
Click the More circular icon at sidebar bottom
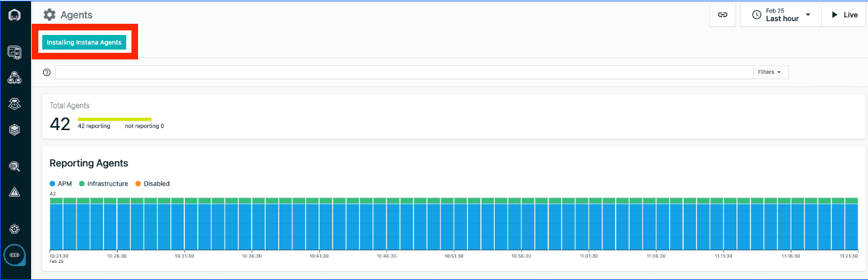click(x=15, y=254)
